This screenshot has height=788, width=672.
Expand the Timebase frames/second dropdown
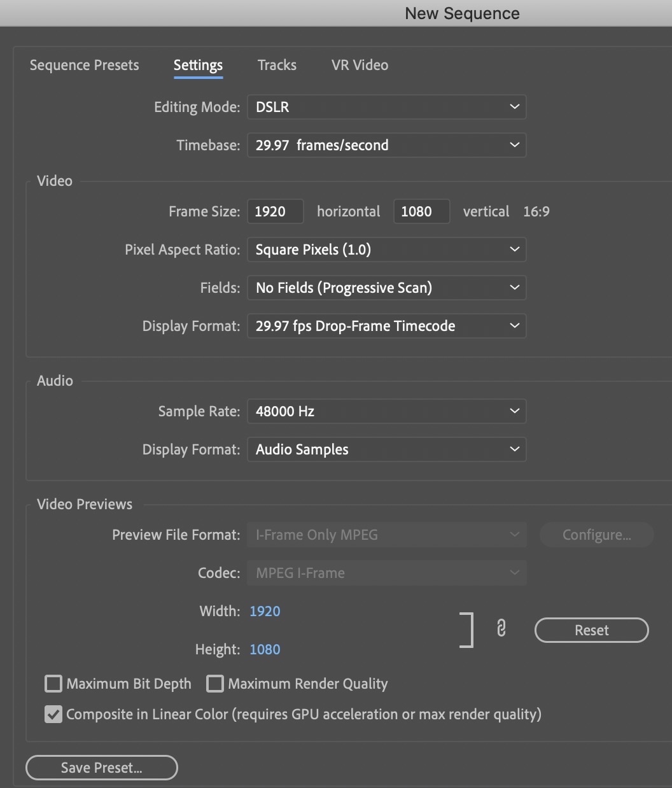pos(387,145)
